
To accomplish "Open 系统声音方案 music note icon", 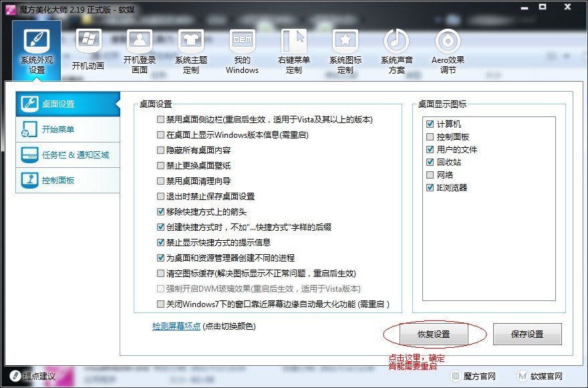I will tap(397, 41).
